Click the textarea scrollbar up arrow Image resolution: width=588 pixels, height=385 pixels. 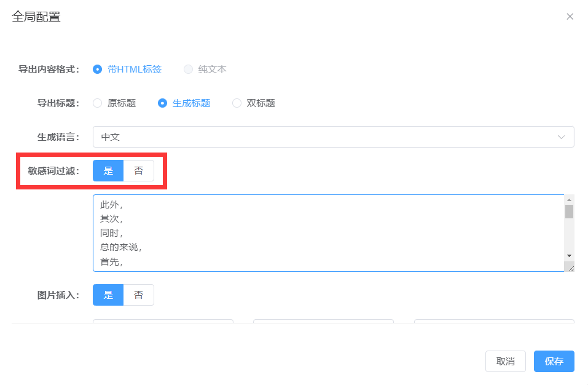(569, 200)
